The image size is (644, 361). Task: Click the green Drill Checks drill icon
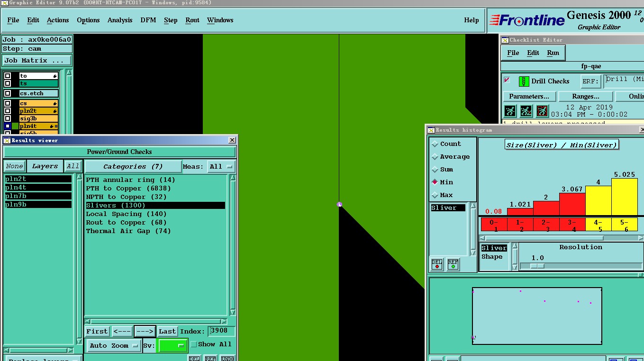[524, 81]
